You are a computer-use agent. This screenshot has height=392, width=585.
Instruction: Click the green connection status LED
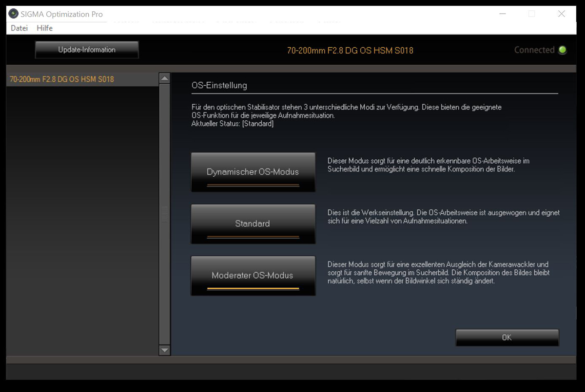(563, 50)
